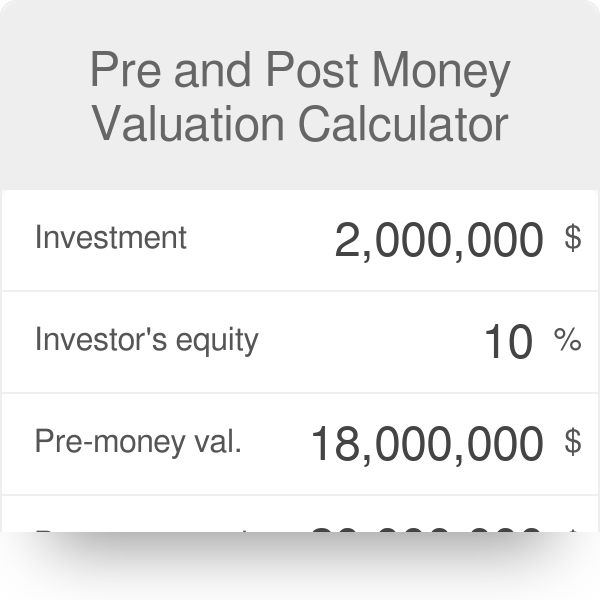
Task: Select the Investor's equity label
Action: 146,340
